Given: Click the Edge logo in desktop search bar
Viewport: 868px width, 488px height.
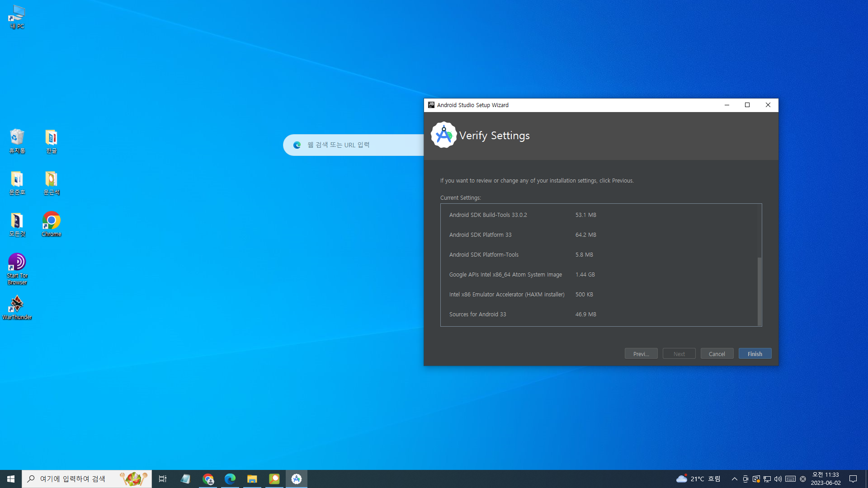Looking at the screenshot, I should (297, 145).
